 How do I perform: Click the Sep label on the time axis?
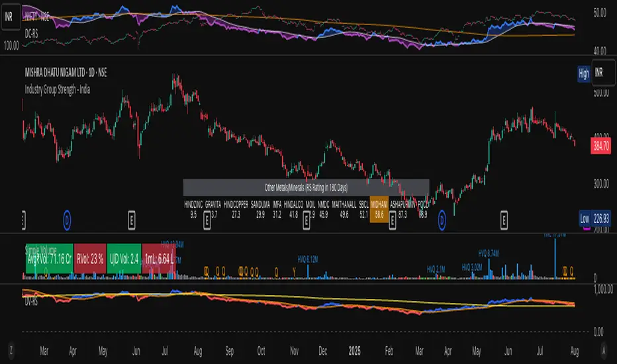(x=230, y=351)
